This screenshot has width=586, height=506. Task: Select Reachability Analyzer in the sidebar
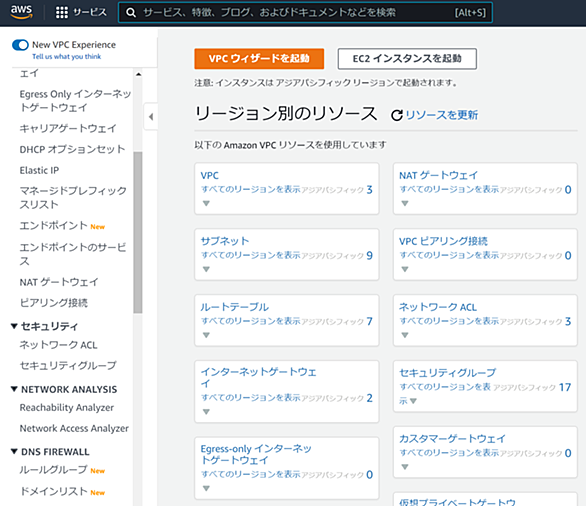point(67,407)
